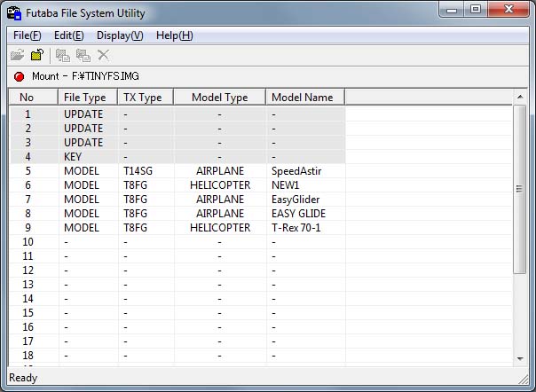Click the red mount status indicator
536x392 pixels.
[x=19, y=77]
